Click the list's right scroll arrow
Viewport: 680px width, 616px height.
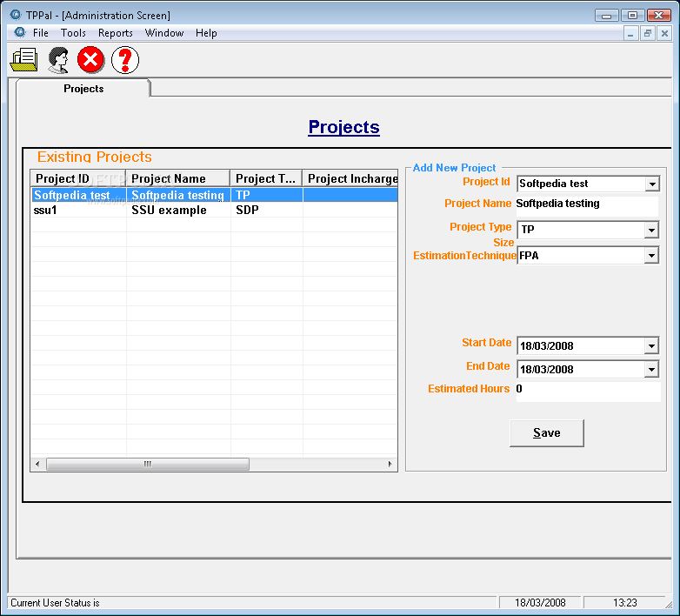(390, 464)
